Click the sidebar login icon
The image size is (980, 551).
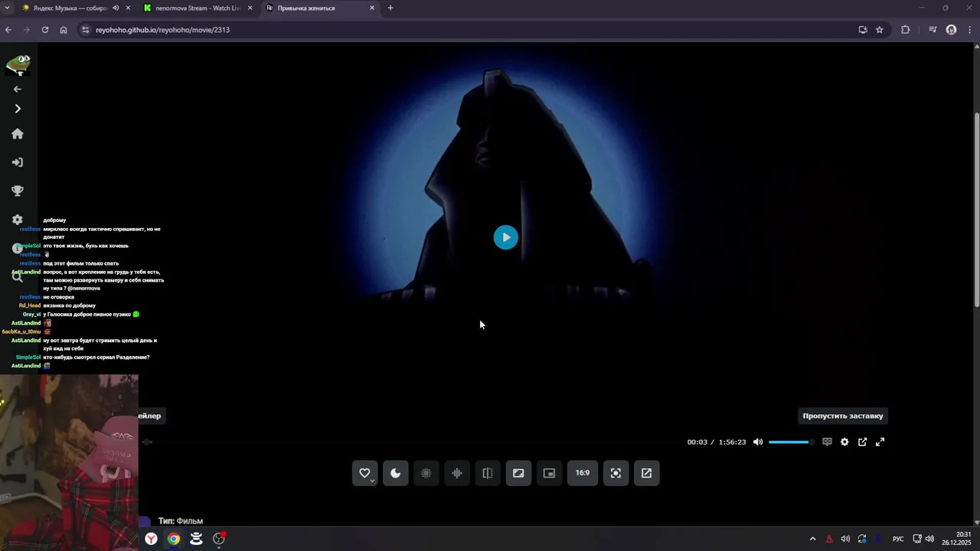coord(18,162)
